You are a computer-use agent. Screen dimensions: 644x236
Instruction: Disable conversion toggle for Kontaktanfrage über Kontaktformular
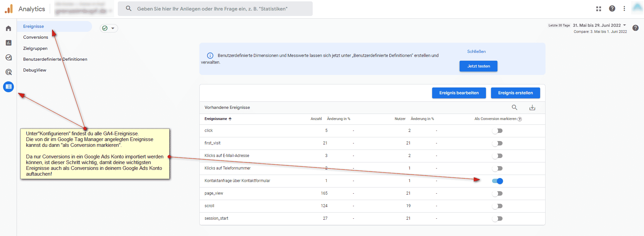coord(497,181)
